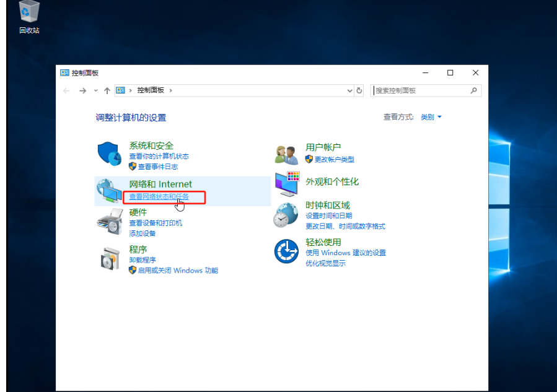Open the recent locations dropdown arrow

pos(95,90)
